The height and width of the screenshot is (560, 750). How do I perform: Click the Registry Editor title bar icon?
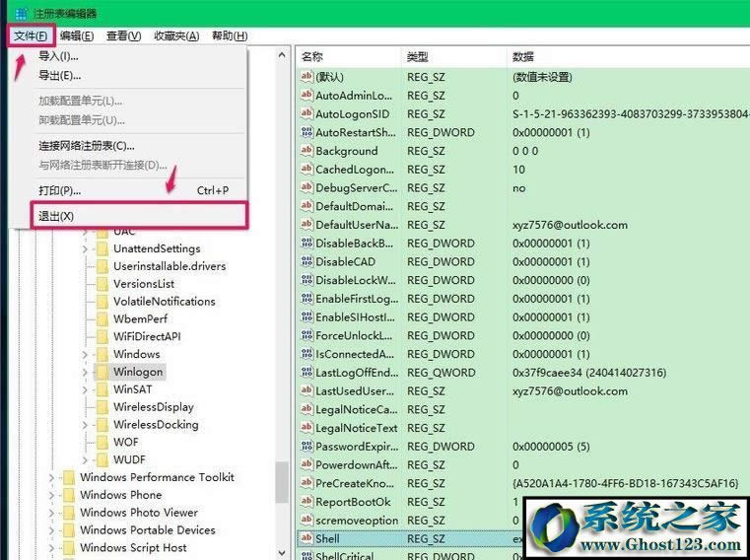point(21,14)
